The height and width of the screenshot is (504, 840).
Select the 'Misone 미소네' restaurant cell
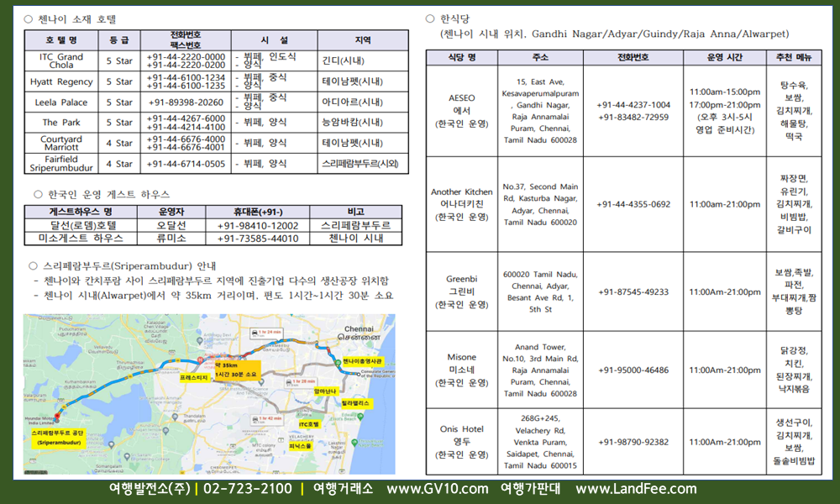click(462, 370)
